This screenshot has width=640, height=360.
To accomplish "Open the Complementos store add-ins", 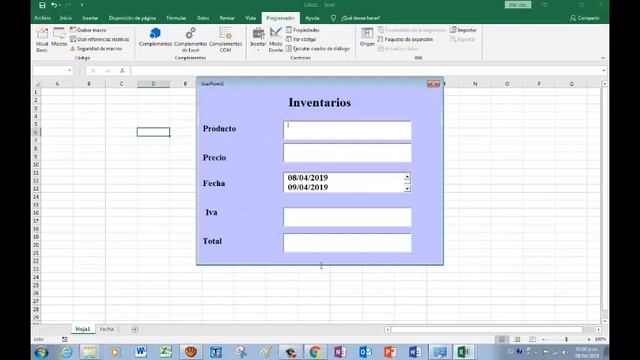I will tap(155, 37).
